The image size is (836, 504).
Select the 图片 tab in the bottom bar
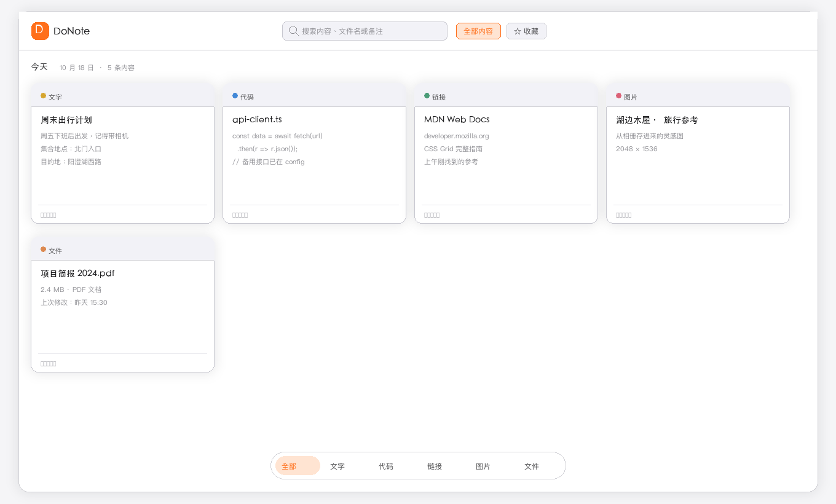(483, 466)
